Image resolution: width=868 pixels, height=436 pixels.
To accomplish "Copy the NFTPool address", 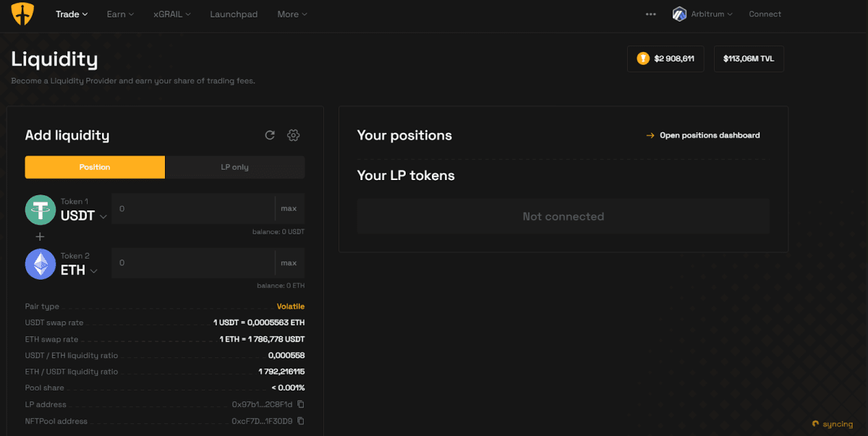I will point(302,421).
